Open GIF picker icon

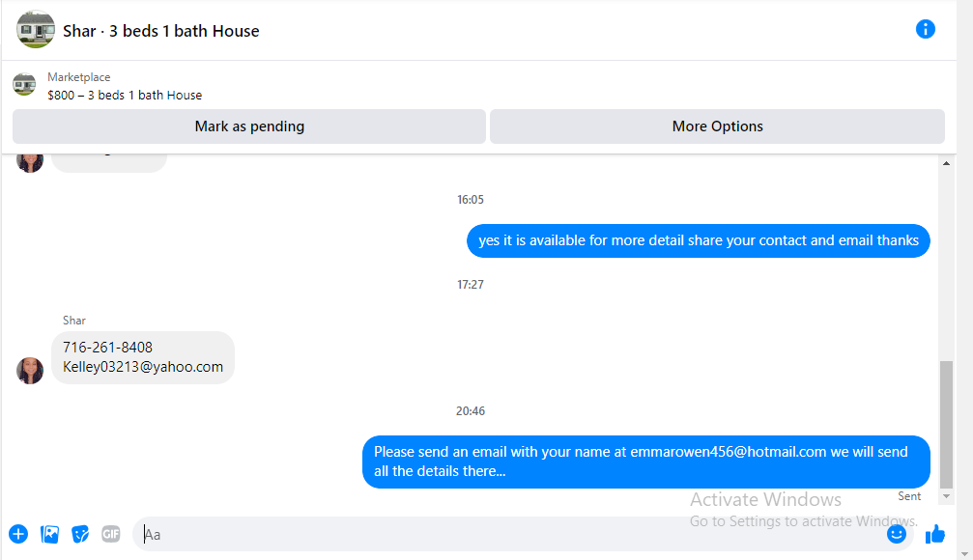coord(111,534)
